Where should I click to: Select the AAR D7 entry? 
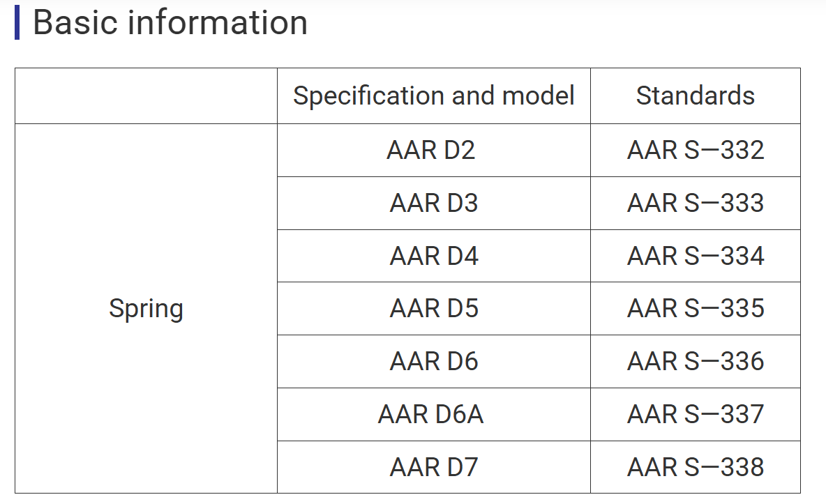tap(433, 467)
